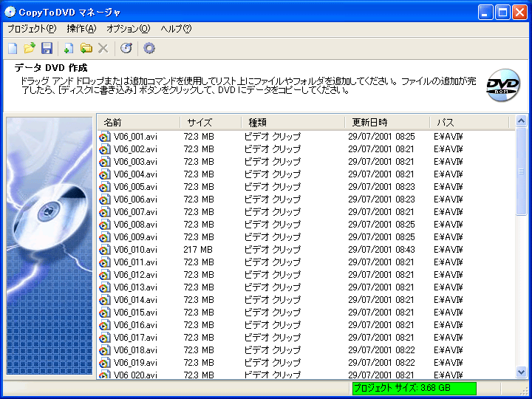Create a new project with the blank page icon
The image size is (532, 399).
click(13, 48)
